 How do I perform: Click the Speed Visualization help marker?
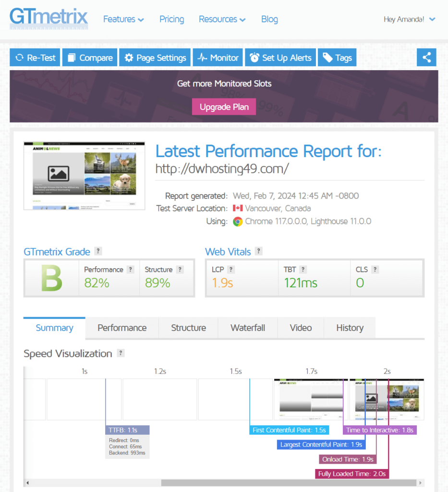point(120,354)
